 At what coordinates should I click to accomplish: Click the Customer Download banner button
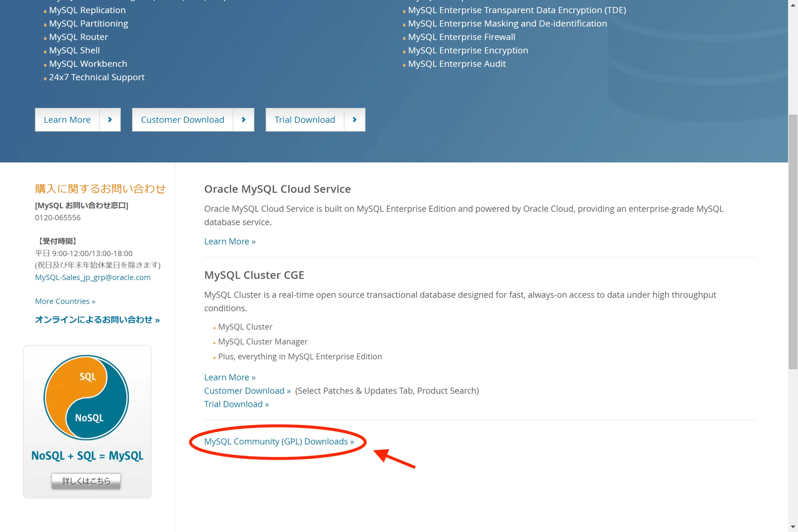[x=193, y=120]
